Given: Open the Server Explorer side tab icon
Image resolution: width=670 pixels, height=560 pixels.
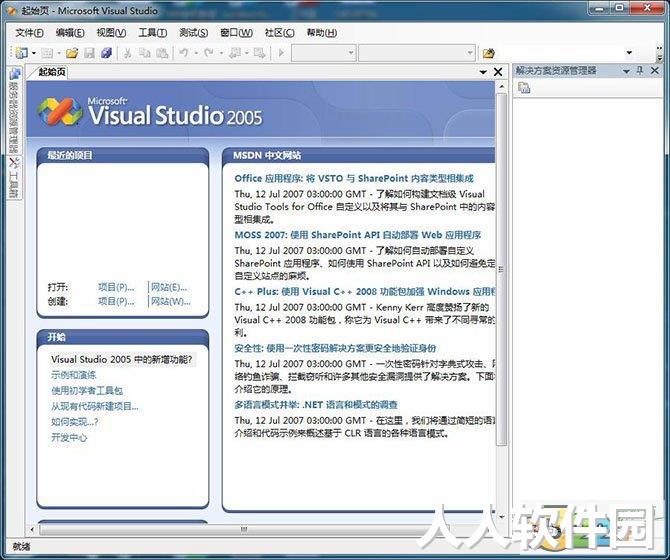Looking at the screenshot, I should point(14,74).
